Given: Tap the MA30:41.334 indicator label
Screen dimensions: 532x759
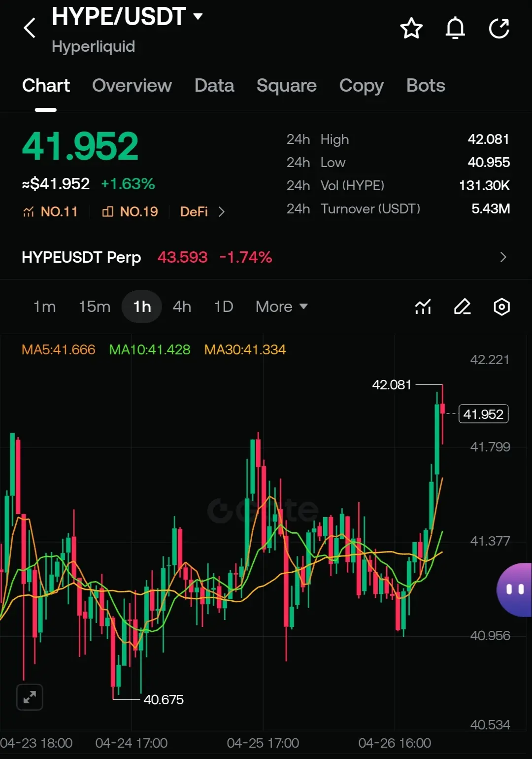Looking at the screenshot, I should coord(245,349).
